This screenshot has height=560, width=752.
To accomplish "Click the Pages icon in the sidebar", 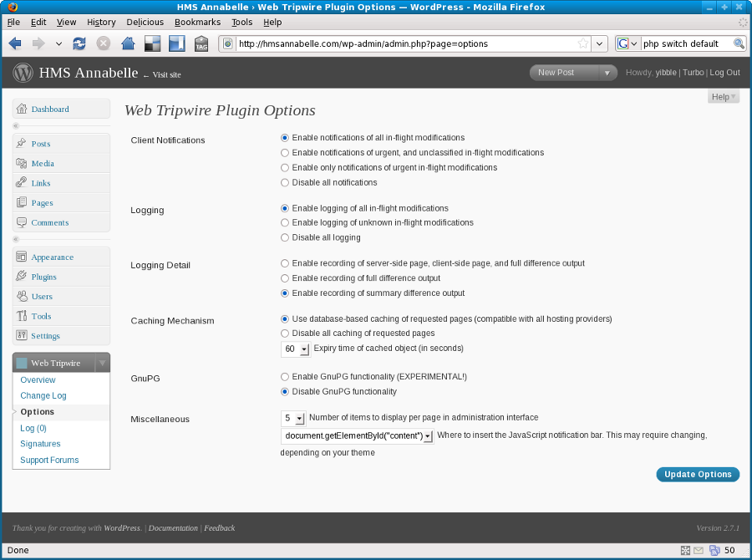I will pyautogui.click(x=21, y=202).
